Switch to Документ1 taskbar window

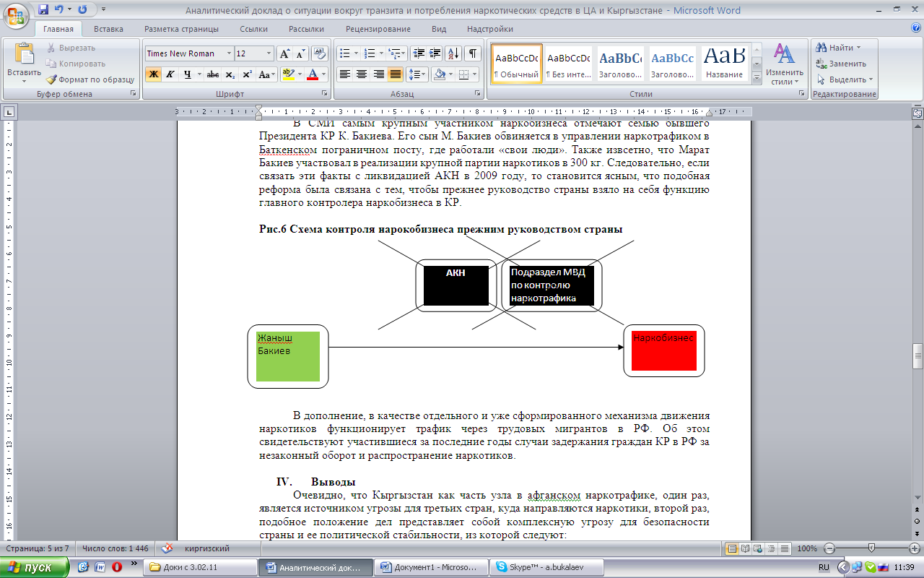431,567
